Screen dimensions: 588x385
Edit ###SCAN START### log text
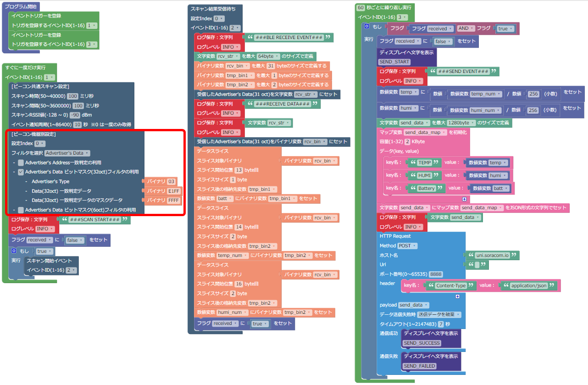[95, 220]
